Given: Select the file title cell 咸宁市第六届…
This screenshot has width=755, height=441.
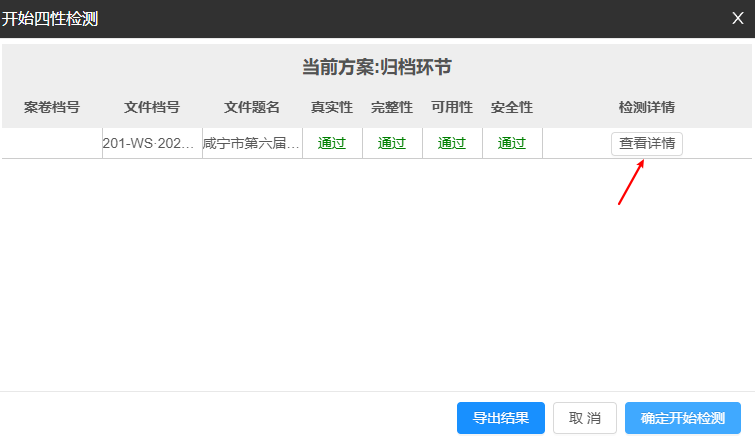Looking at the screenshot, I should coord(252,143).
